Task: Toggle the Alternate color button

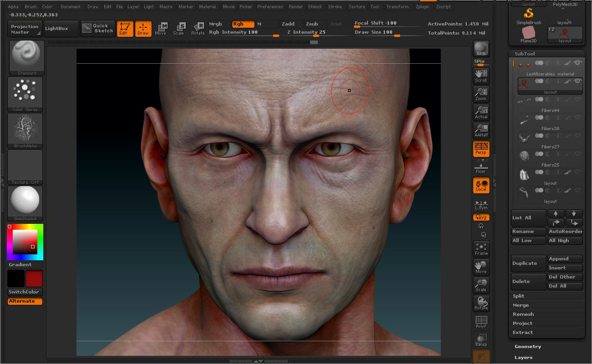Action: click(x=25, y=301)
